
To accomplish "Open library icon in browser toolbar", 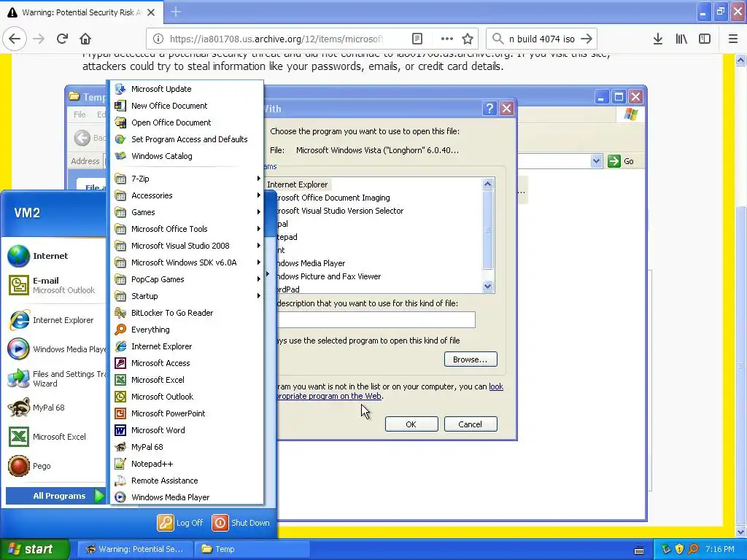I will pos(681,39).
